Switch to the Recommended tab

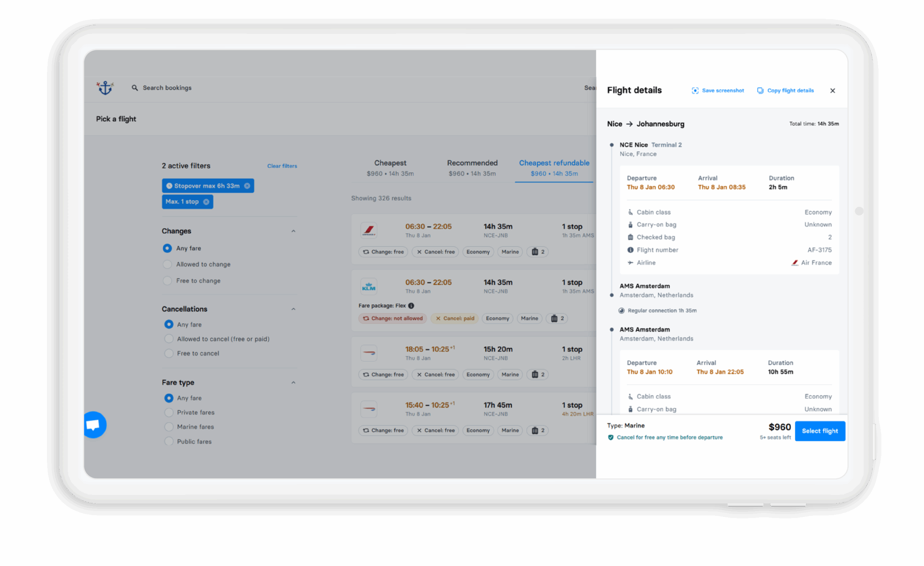click(472, 167)
